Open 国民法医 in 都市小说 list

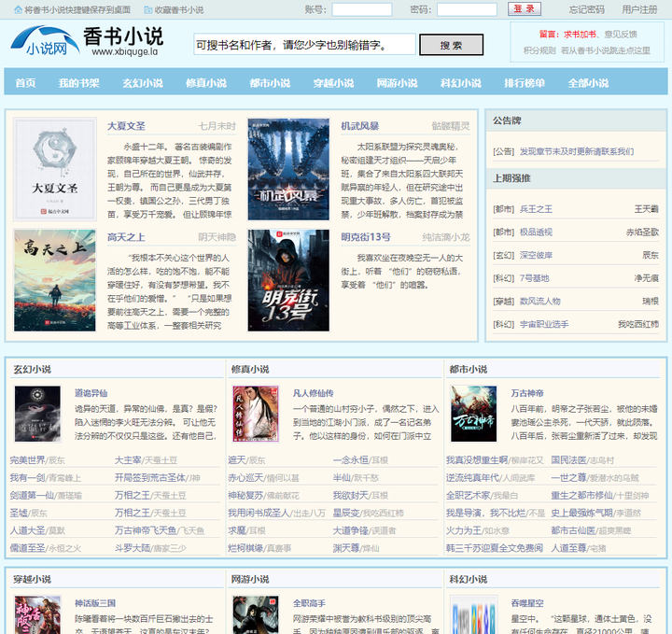click(x=568, y=460)
